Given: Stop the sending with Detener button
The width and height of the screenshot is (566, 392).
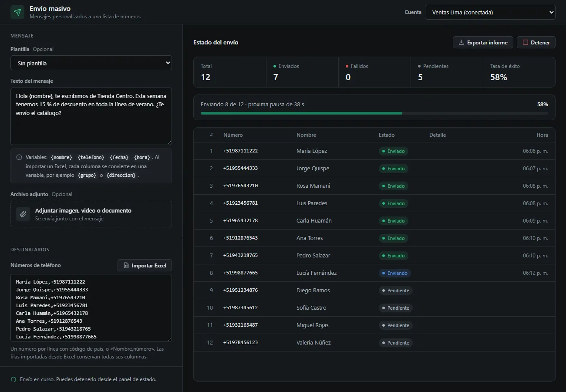Looking at the screenshot, I should pos(536,42).
